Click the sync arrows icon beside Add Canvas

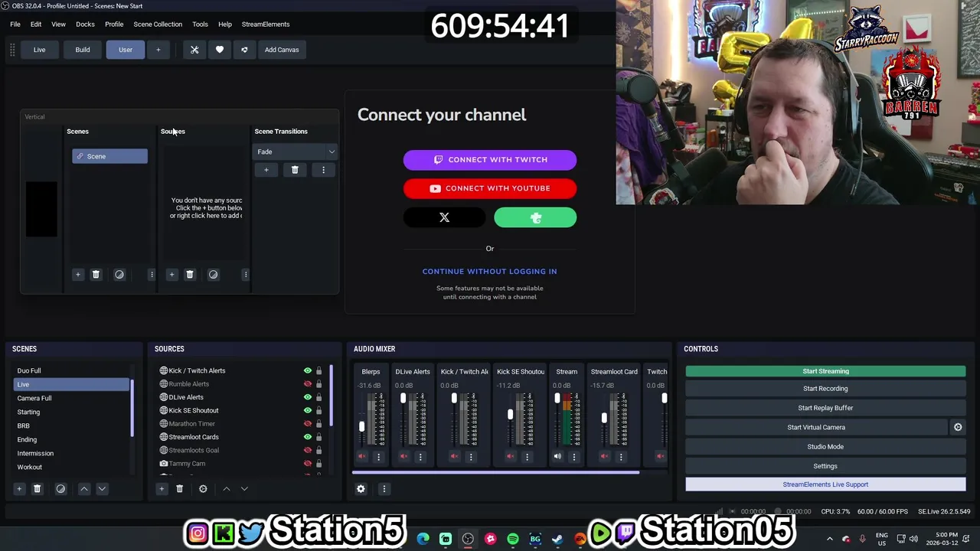click(x=244, y=50)
